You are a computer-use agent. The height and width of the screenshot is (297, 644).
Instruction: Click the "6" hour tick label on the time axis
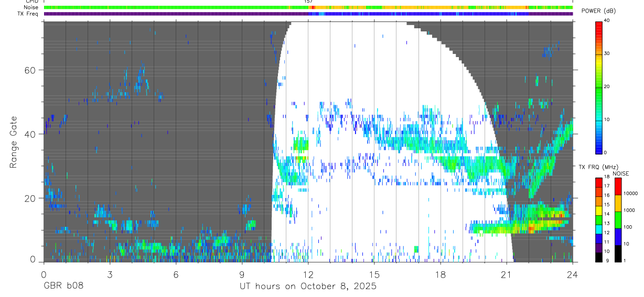click(x=176, y=274)
